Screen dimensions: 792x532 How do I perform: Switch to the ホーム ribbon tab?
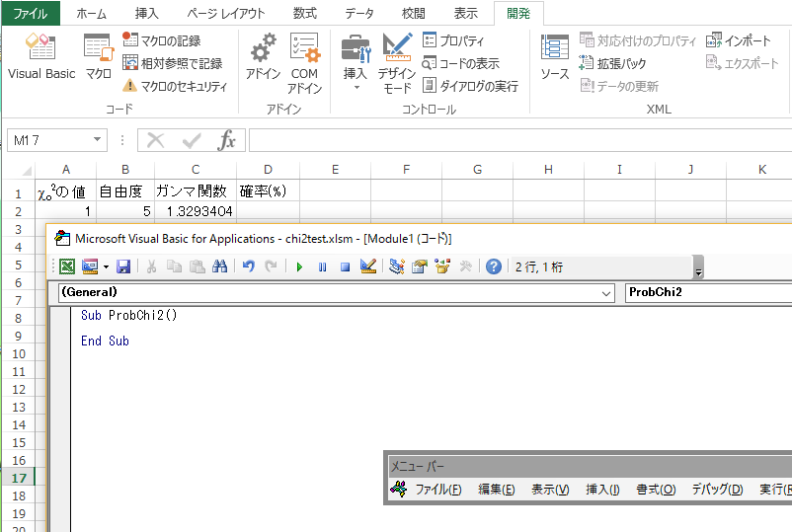(x=92, y=13)
